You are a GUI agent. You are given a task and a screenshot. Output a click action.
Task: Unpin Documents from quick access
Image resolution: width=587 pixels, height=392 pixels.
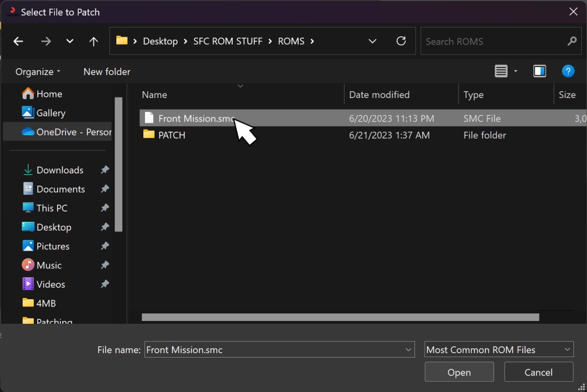(x=104, y=189)
